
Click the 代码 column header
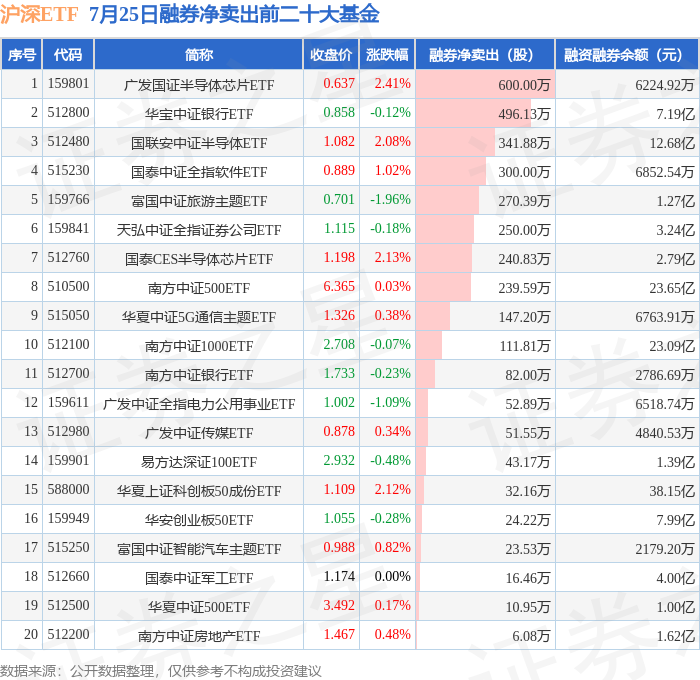(x=68, y=54)
